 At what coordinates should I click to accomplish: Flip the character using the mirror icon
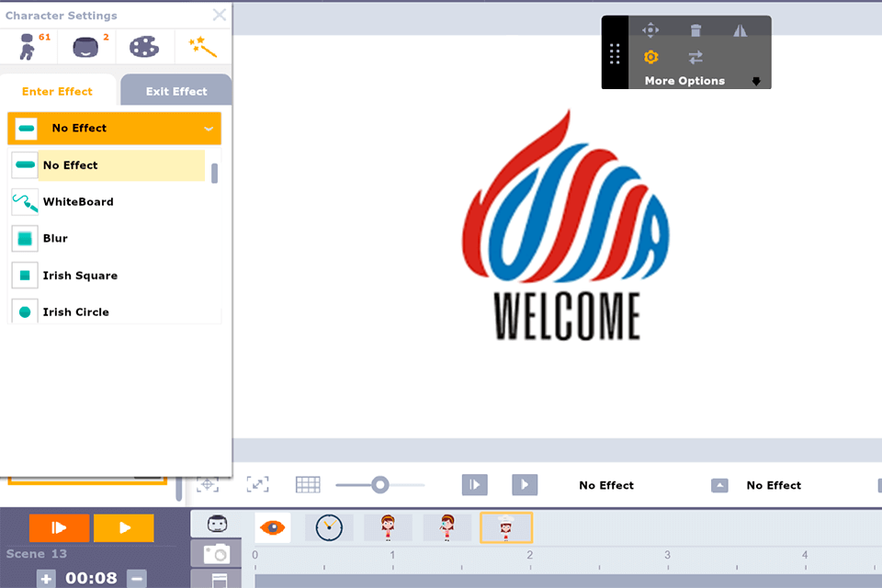(x=741, y=28)
